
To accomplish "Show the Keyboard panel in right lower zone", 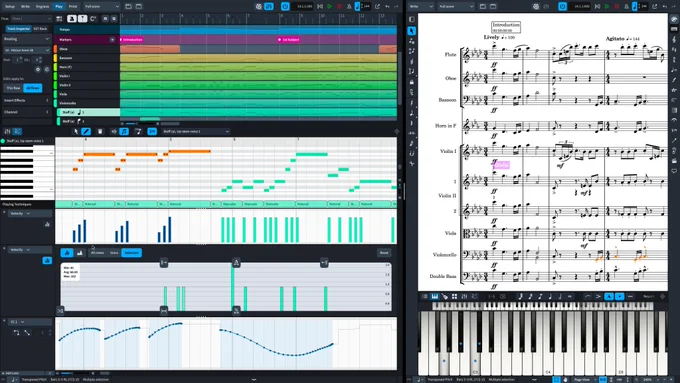I will pyautogui.click(x=435, y=296).
